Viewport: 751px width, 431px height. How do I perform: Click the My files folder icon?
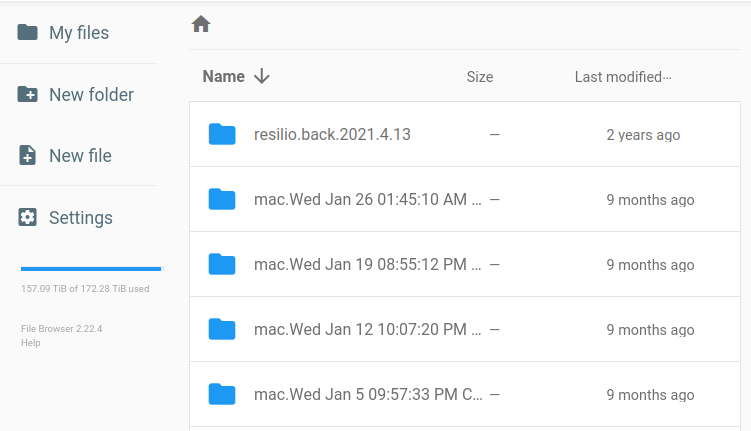(28, 33)
